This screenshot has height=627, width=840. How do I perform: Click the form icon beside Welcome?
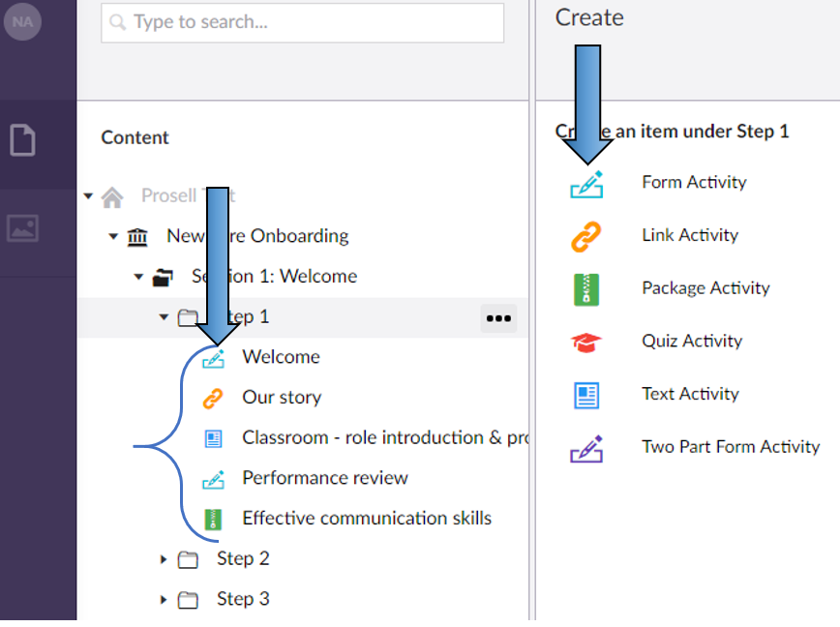click(213, 357)
